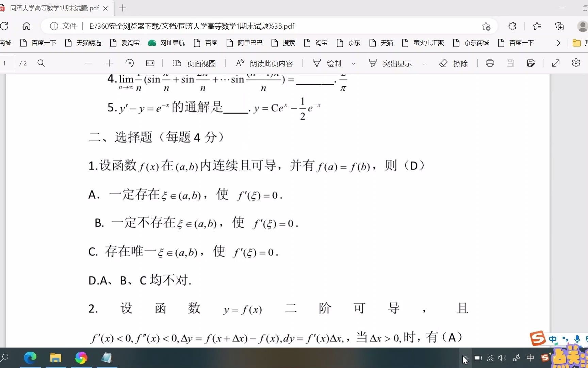The height and width of the screenshot is (368, 588).
Task: Zoom in on the PDF
Action: pyautogui.click(x=109, y=63)
